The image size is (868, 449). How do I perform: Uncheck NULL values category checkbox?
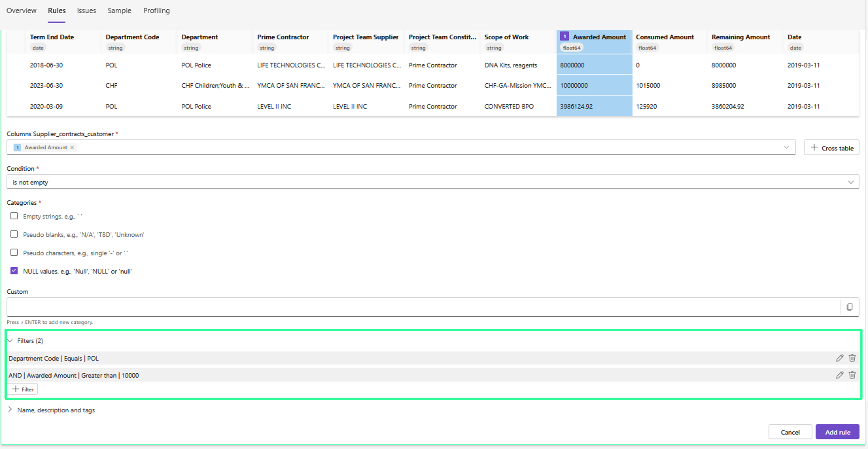[14, 271]
